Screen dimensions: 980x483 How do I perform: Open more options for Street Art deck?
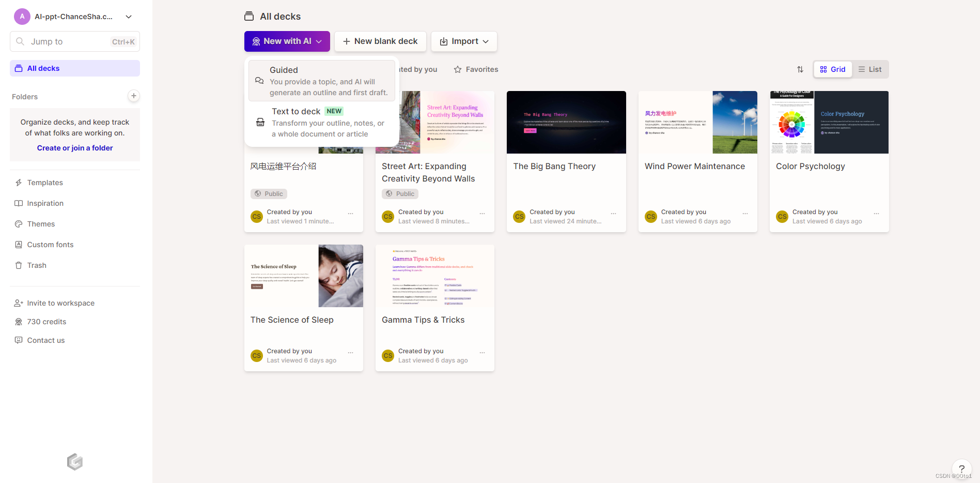[x=482, y=213]
